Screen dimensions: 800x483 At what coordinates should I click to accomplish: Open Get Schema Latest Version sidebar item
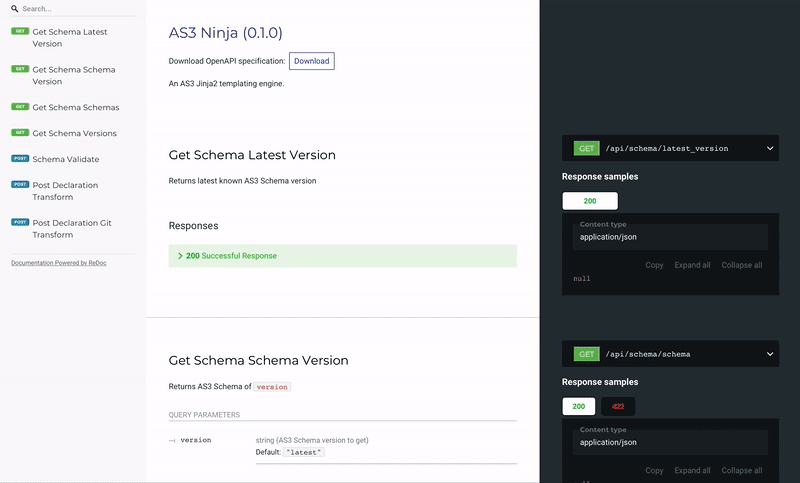tap(73, 38)
